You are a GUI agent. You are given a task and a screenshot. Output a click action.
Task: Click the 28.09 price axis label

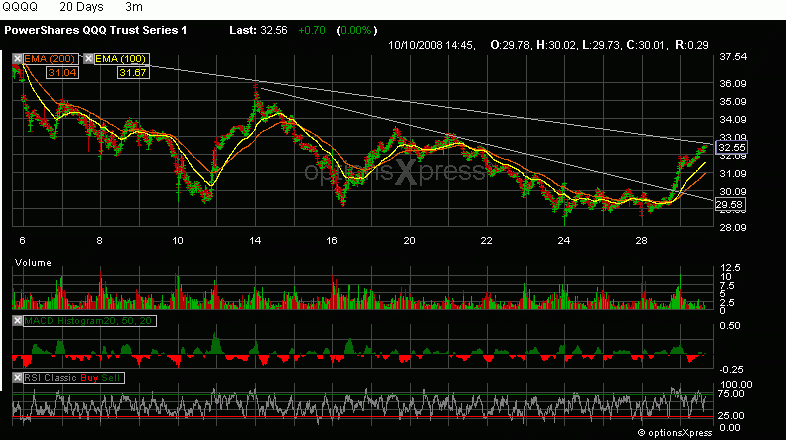[x=733, y=228]
